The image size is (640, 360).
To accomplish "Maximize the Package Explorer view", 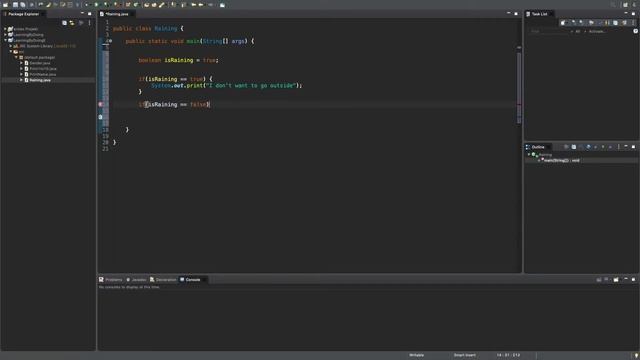I will point(90,14).
